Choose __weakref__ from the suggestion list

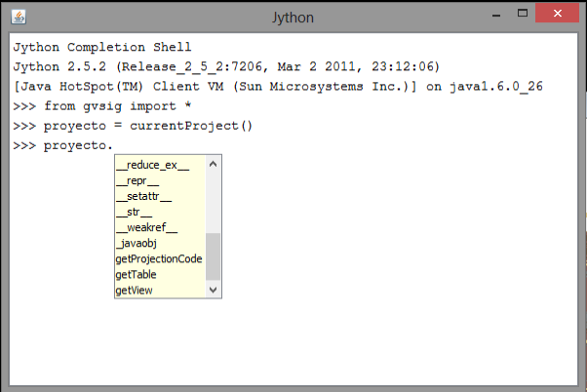pos(146,228)
